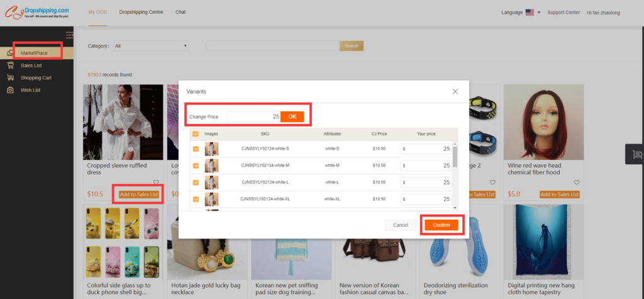Select Wish List in the sidebar
This screenshot has width=644, height=299.
[x=31, y=90]
